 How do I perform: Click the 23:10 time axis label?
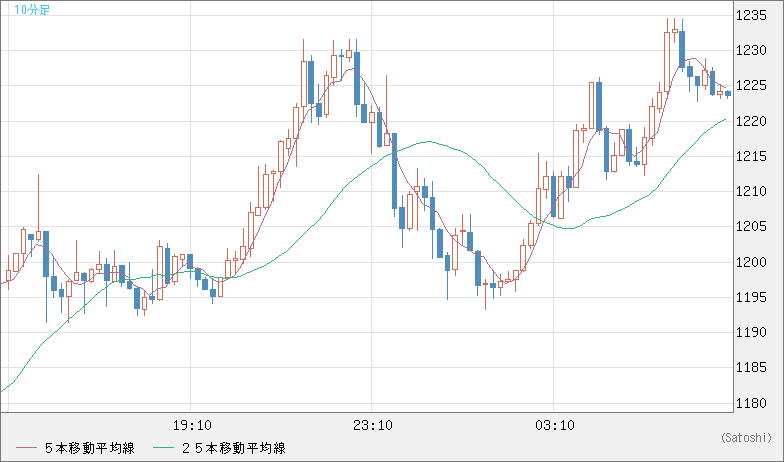pyautogui.click(x=373, y=426)
